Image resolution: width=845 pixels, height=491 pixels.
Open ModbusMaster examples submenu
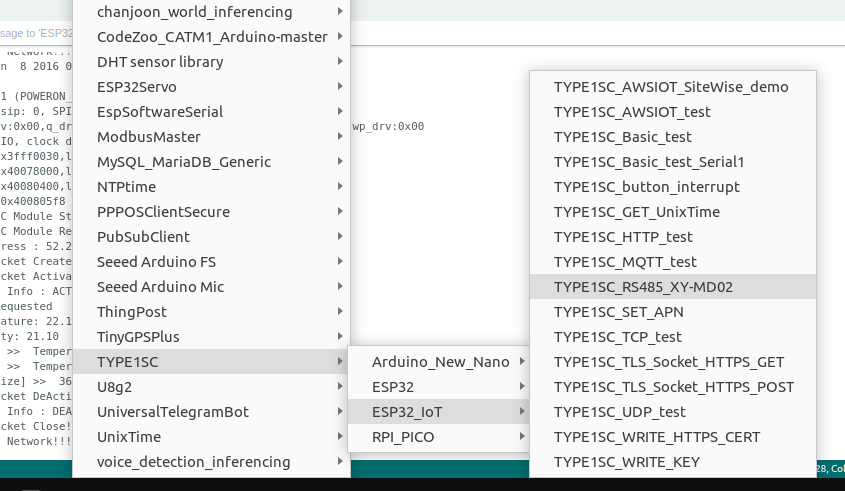pos(211,137)
